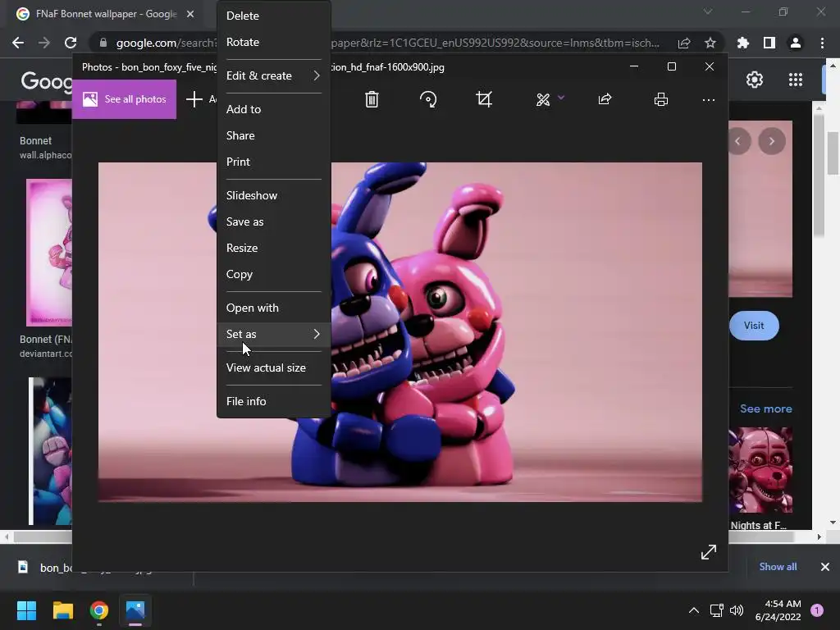Click the pink Bonnet thumbnail in results

coord(49,253)
